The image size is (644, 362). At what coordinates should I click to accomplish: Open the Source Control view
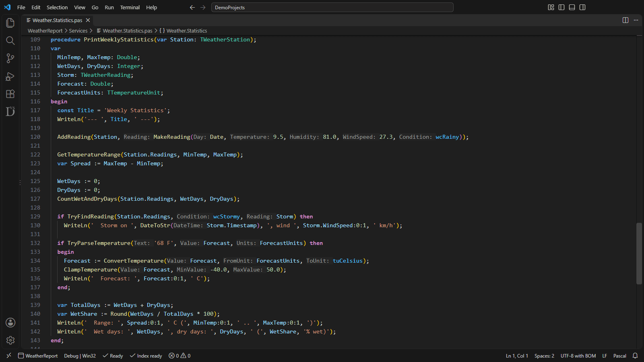(10, 58)
